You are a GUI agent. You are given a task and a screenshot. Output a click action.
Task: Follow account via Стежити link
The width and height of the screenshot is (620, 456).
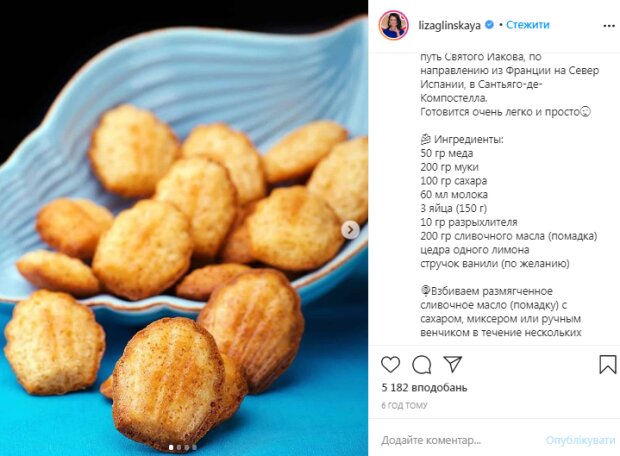(x=527, y=25)
